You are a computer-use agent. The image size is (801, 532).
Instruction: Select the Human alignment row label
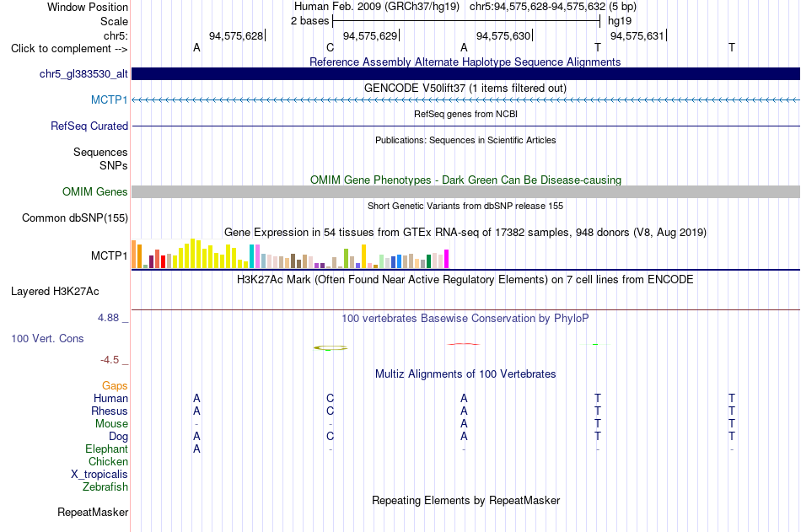pos(110,399)
